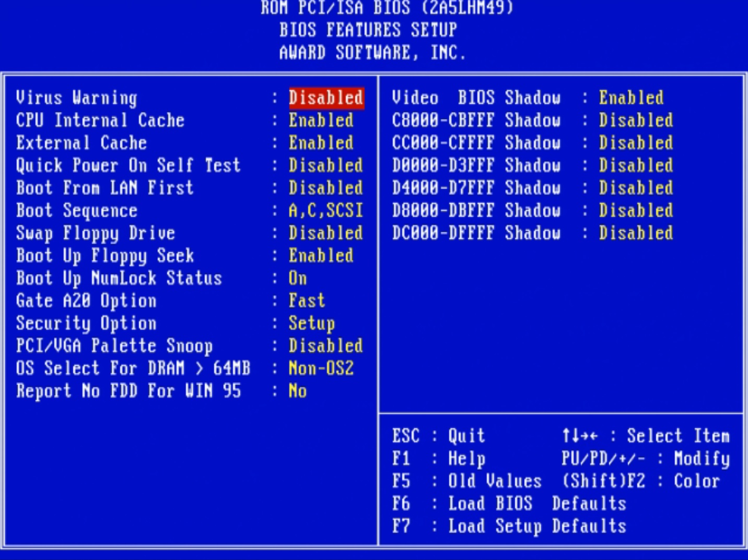Select the Gate A20 Option label
Screen dimensions: 748x560
point(86,301)
